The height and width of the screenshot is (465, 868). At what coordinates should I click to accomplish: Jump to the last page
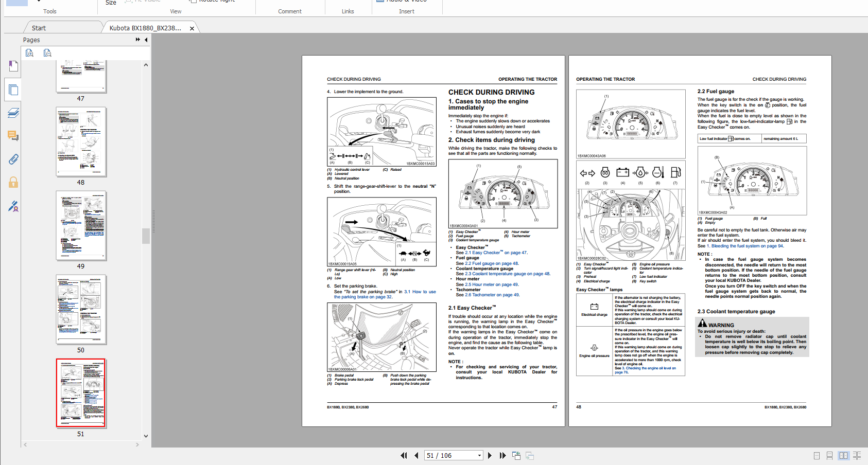tap(502, 455)
